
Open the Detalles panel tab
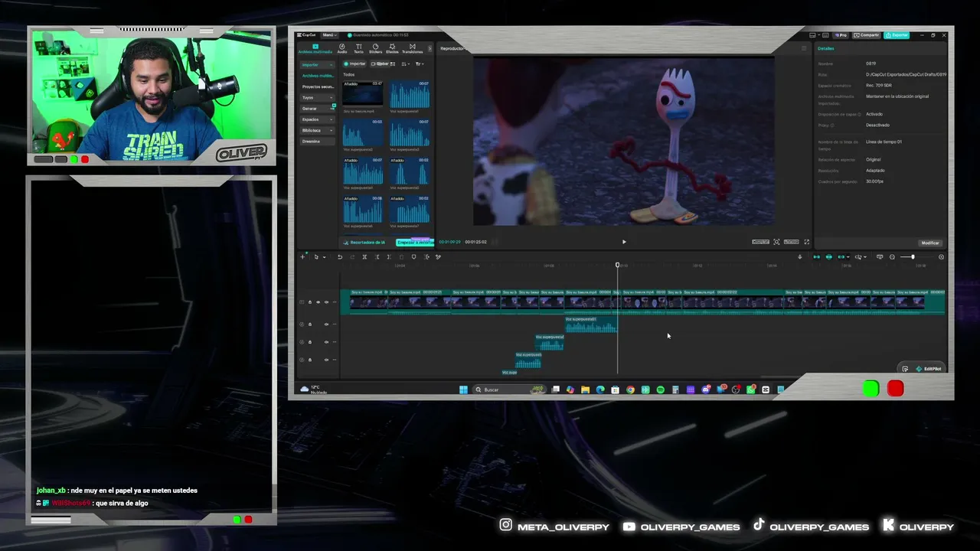tap(826, 48)
